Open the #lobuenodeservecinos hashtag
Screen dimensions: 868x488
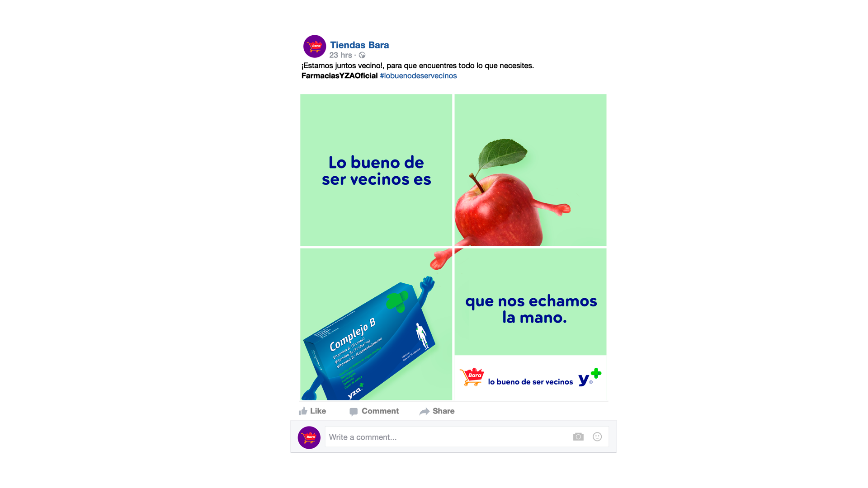pyautogui.click(x=418, y=75)
